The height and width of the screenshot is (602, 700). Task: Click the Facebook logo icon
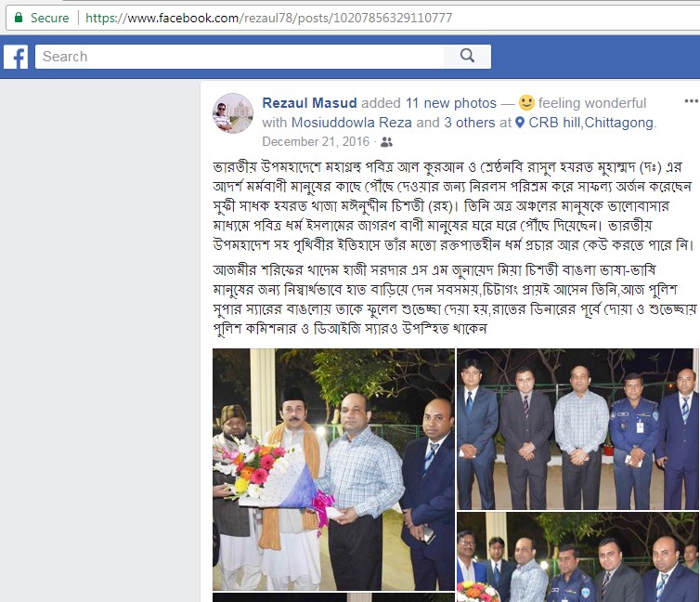tap(16, 57)
